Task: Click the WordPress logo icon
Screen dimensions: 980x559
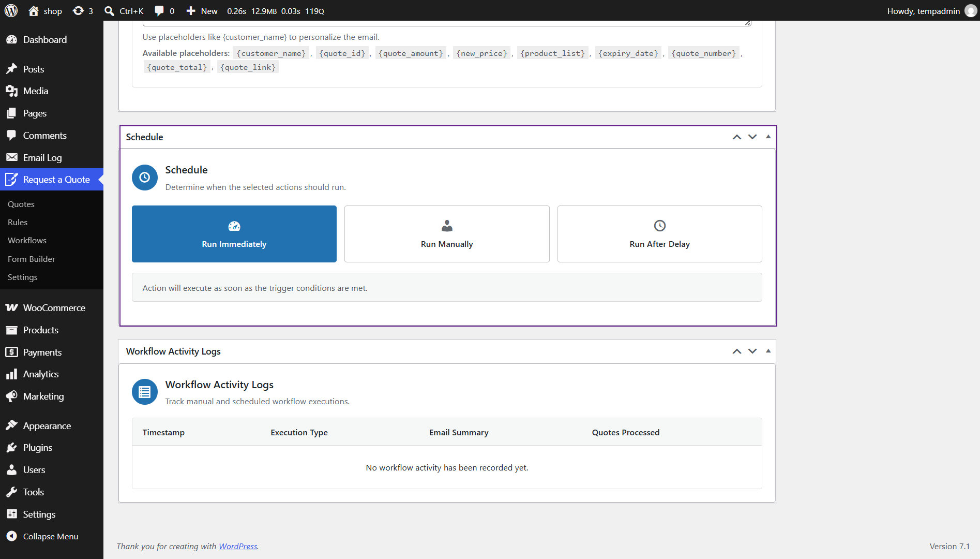Action: (x=11, y=10)
